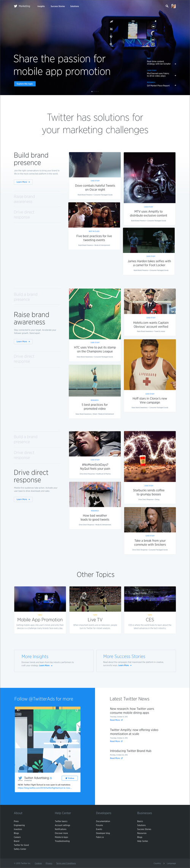
Task: Click the Twitter Advertising profile avatar
Action: [x=21, y=778]
